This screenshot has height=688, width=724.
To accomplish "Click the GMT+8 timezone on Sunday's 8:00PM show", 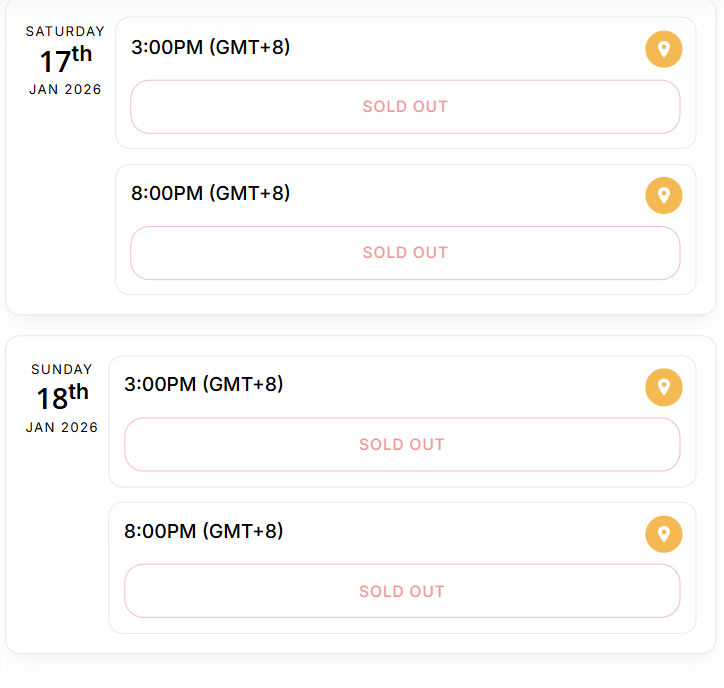I will pyautogui.click(x=243, y=531).
